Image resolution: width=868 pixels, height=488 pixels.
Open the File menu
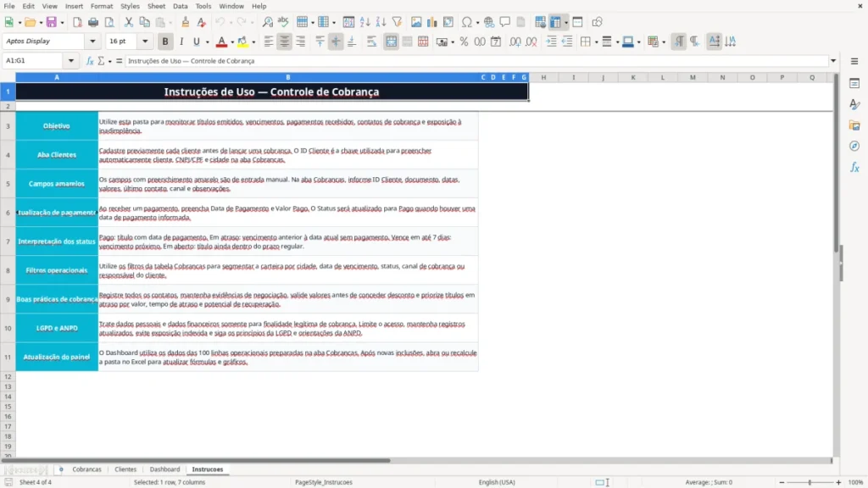click(x=9, y=6)
